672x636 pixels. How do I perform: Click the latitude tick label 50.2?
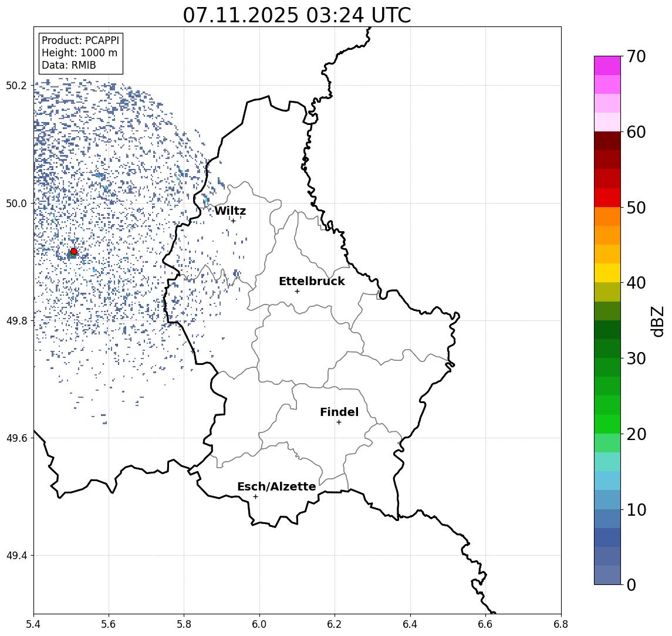pos(16,85)
